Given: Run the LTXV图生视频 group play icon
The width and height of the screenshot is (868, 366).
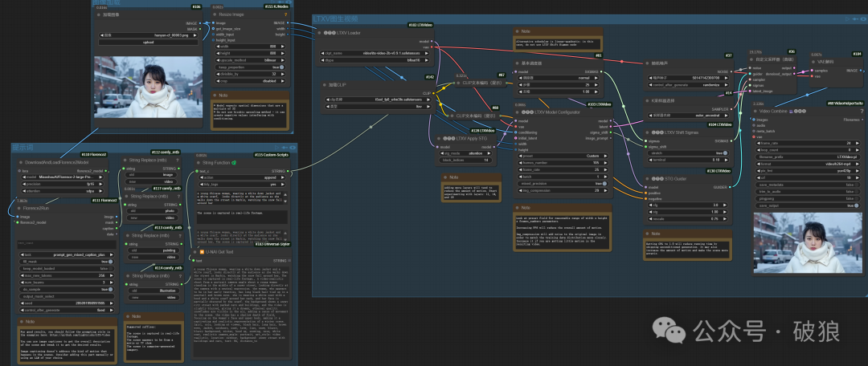Looking at the screenshot, I should point(848,18).
